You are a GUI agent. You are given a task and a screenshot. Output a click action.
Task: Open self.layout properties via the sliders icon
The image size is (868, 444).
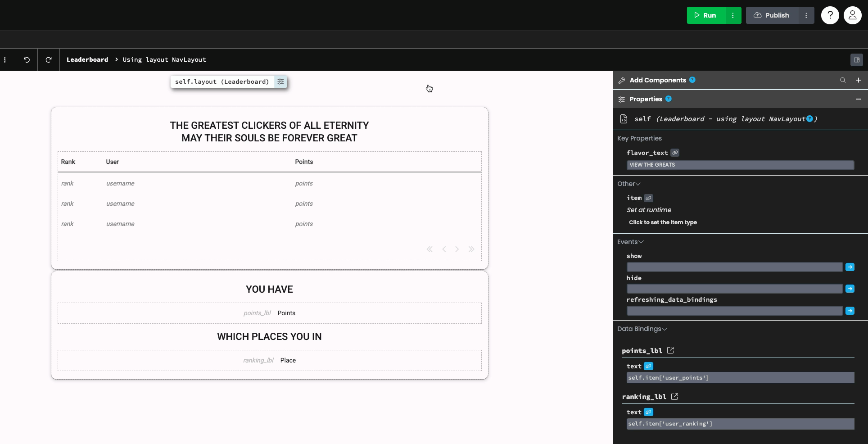[x=280, y=82]
